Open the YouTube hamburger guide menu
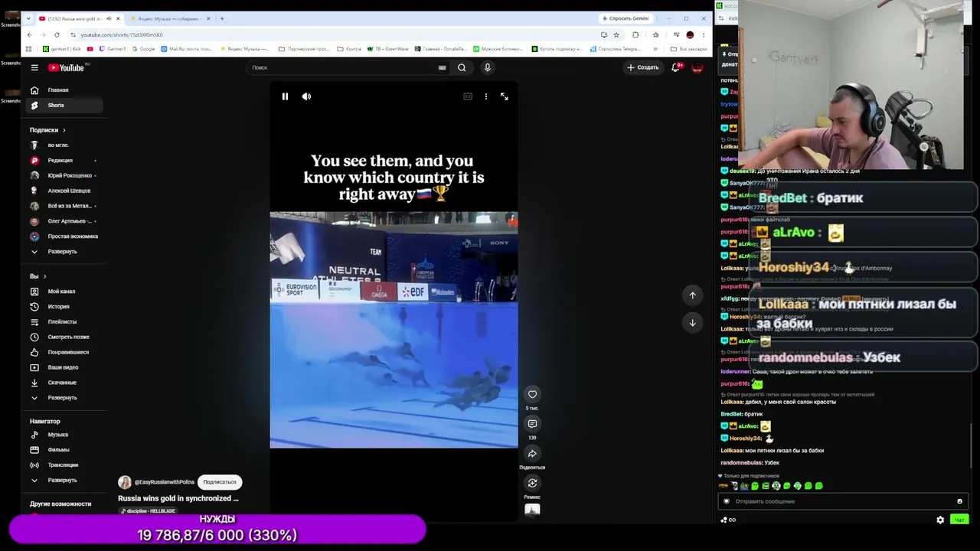980x551 pixels. 34,67
